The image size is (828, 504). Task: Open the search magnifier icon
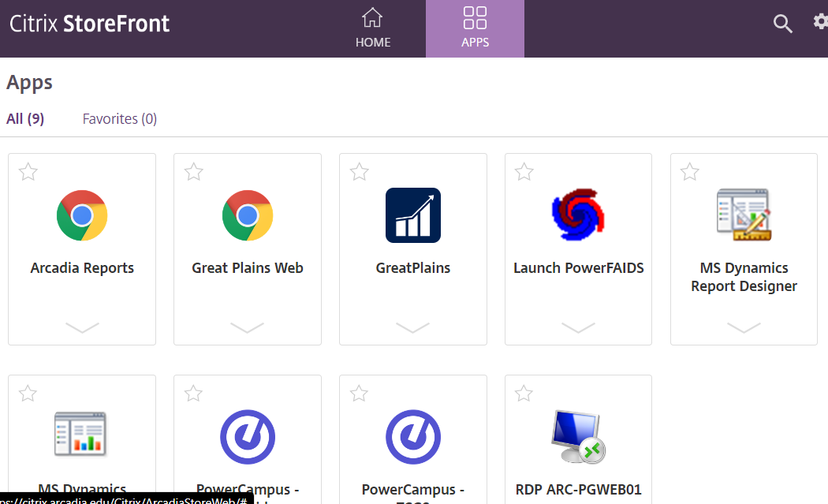tap(782, 24)
